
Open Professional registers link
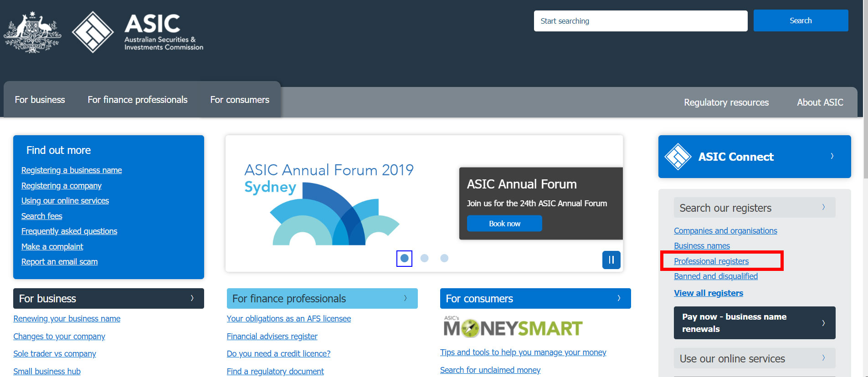tap(711, 261)
